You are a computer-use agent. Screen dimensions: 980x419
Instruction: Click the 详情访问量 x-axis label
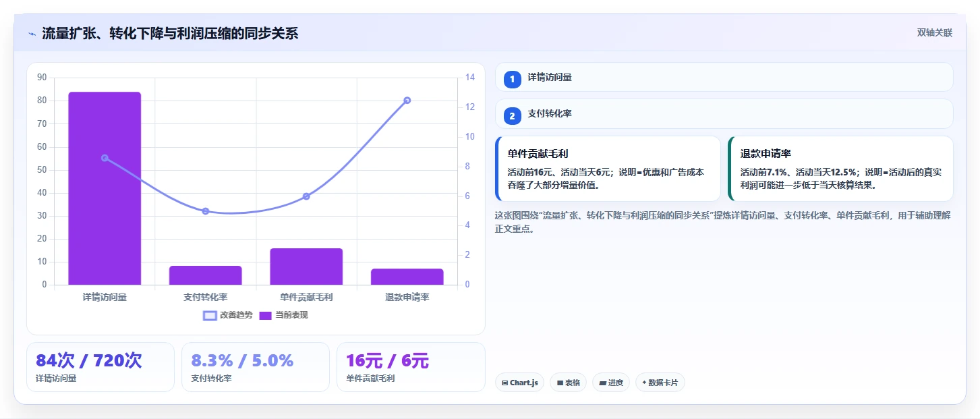click(x=105, y=297)
